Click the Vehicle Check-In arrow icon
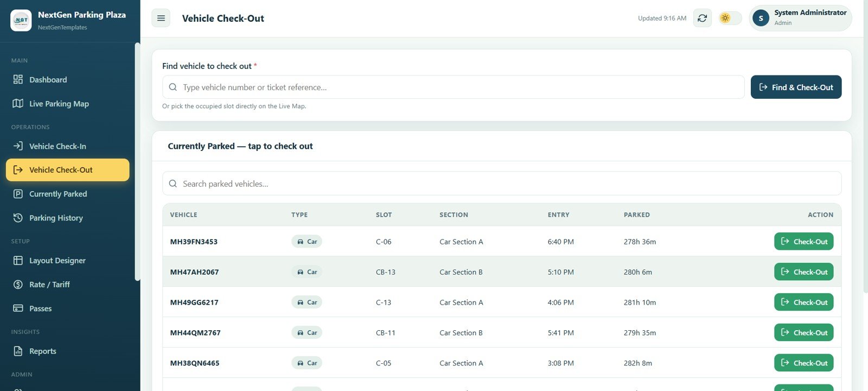The width and height of the screenshot is (868, 391). tap(18, 146)
